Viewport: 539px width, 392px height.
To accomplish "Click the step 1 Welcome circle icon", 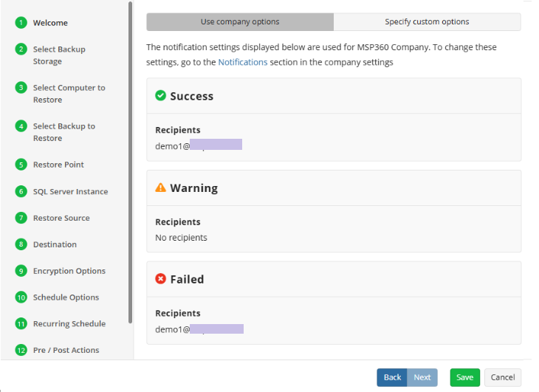I will [x=21, y=23].
